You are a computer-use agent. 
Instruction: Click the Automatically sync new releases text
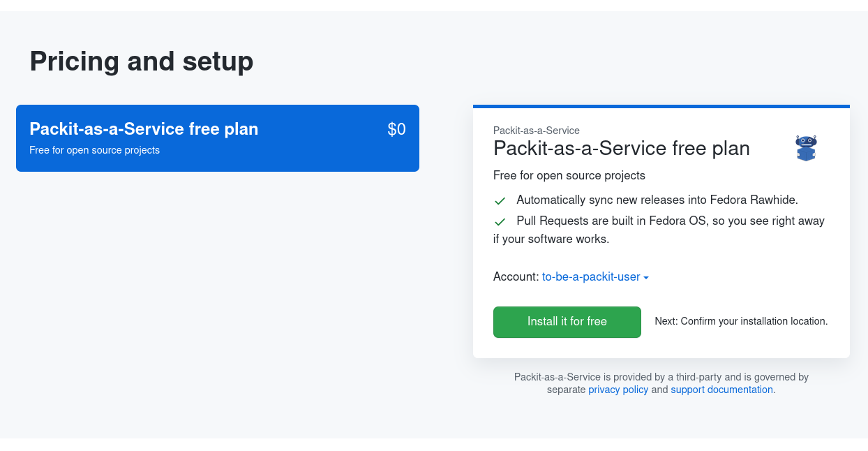(x=657, y=200)
